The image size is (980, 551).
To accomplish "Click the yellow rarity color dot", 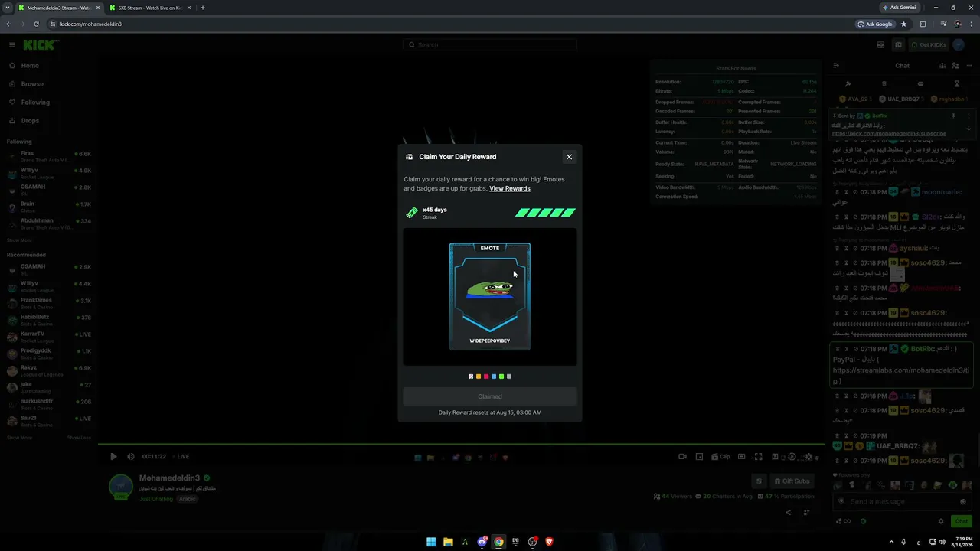I will (479, 377).
